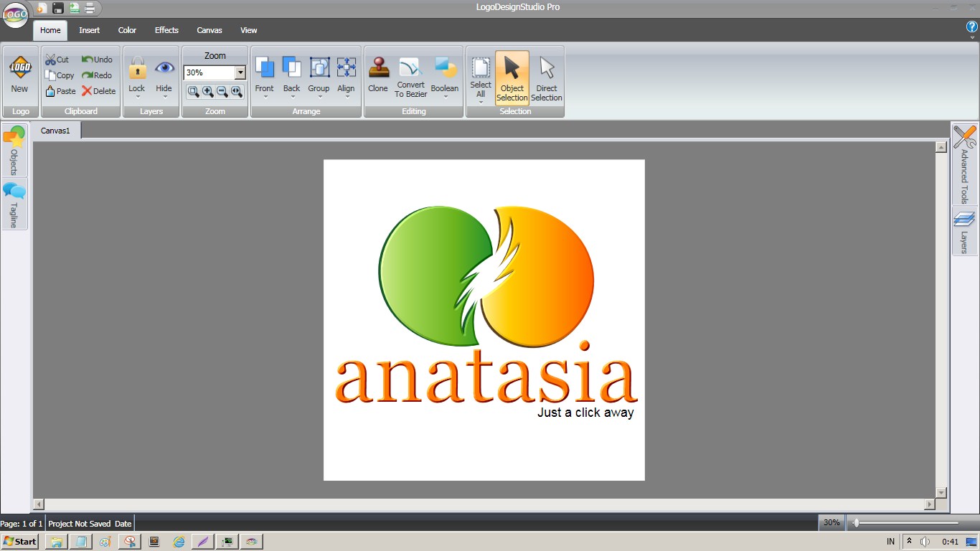The width and height of the screenshot is (980, 551).
Task: Switch to the Effects ribbon tab
Action: 166,30
